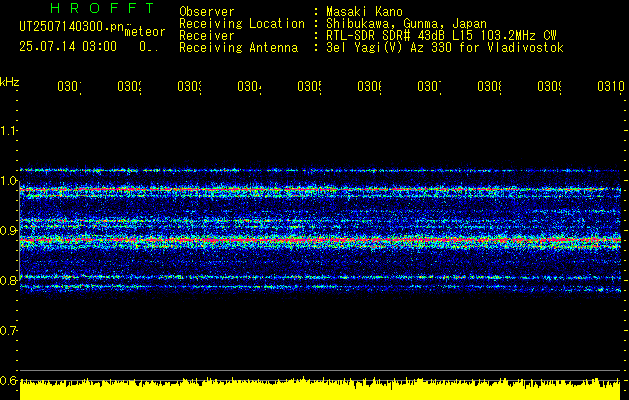Click the 0.7 frequency axis label
The height and width of the screenshot is (400, 629).
coord(8,331)
